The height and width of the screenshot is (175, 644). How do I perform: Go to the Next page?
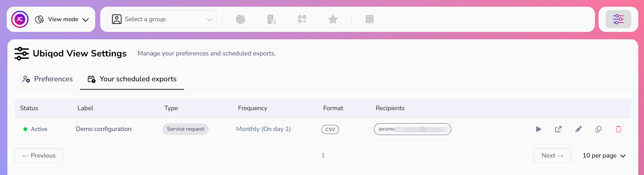pyautogui.click(x=552, y=156)
